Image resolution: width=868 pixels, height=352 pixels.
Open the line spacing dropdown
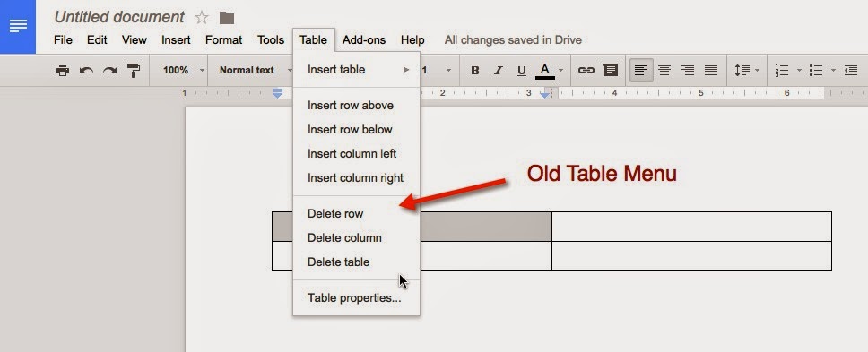click(x=747, y=70)
